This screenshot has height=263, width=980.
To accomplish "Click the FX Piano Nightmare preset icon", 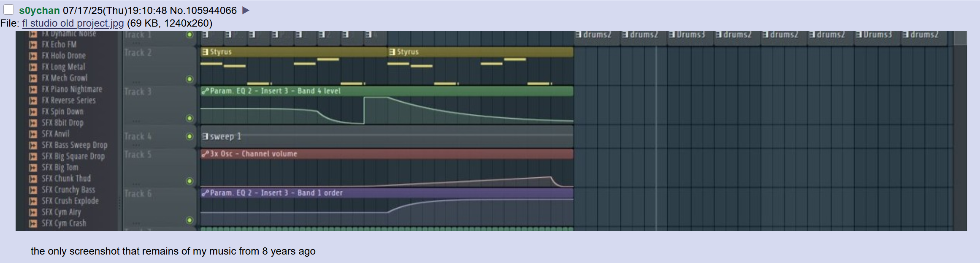I will pyautogui.click(x=33, y=89).
